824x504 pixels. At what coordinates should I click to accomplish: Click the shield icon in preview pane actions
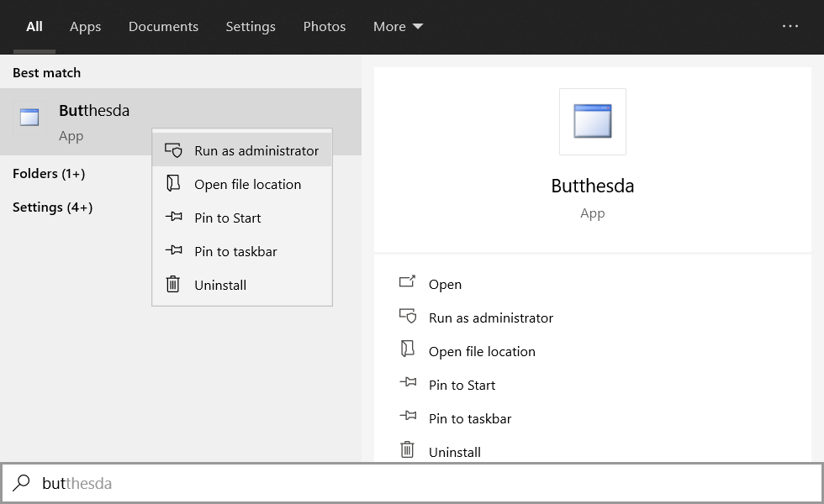tap(408, 316)
